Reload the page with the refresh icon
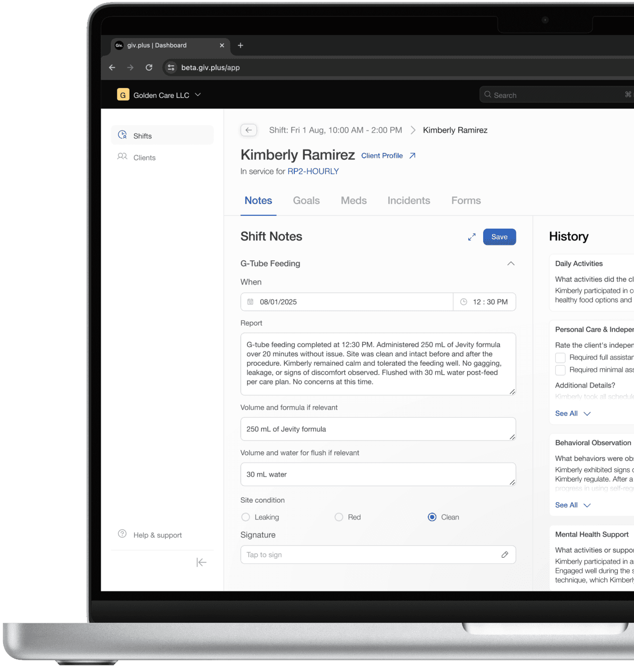The image size is (634, 672). 149,67
